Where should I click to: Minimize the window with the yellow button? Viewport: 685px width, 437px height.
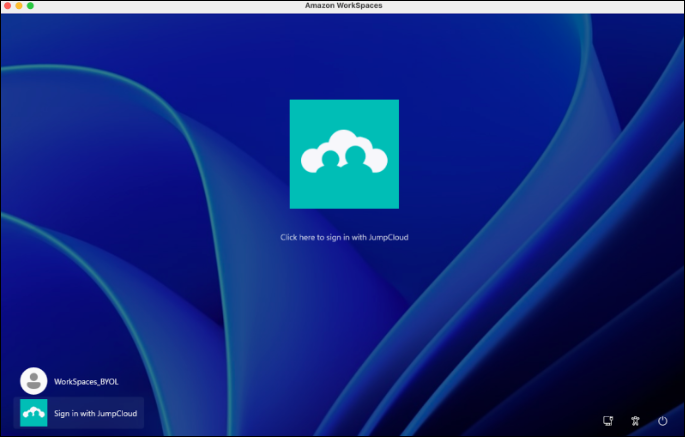pyautogui.click(x=19, y=6)
